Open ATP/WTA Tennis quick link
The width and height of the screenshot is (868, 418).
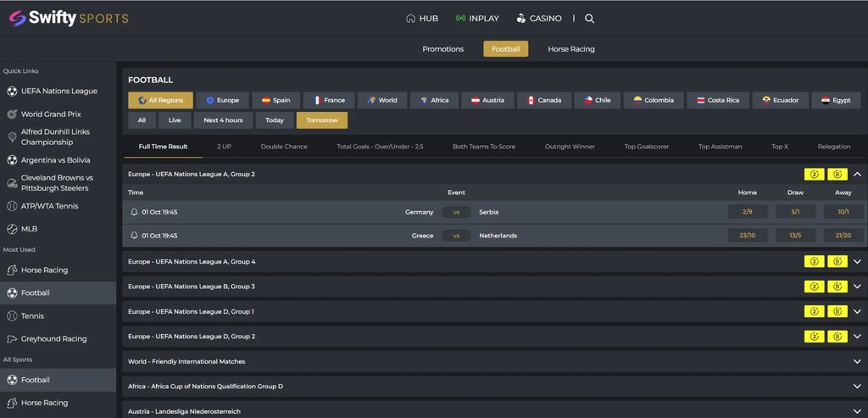58,206
